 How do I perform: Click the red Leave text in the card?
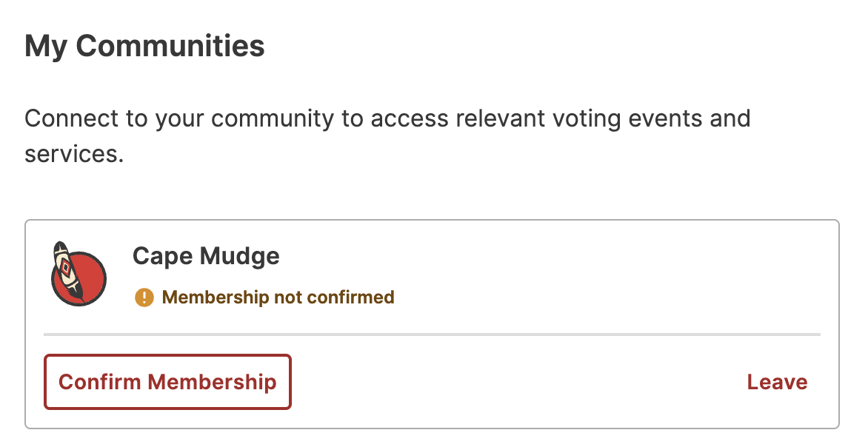pos(777,383)
